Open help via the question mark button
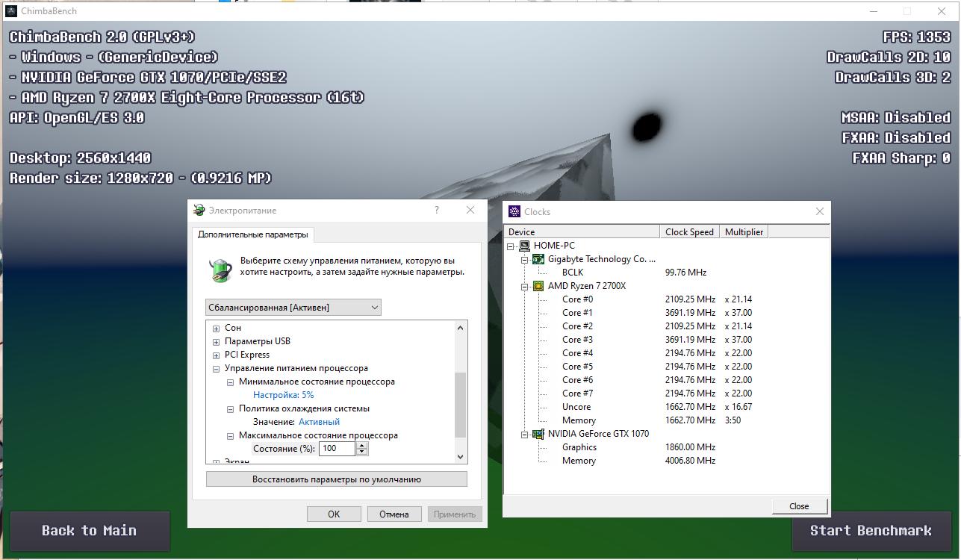Viewport: 961px width, 560px height. click(x=437, y=211)
